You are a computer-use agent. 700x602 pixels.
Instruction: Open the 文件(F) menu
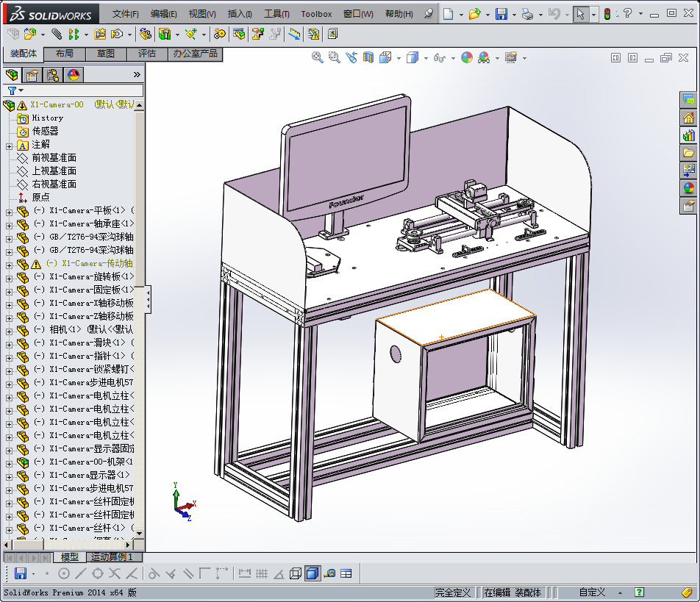tap(126, 14)
